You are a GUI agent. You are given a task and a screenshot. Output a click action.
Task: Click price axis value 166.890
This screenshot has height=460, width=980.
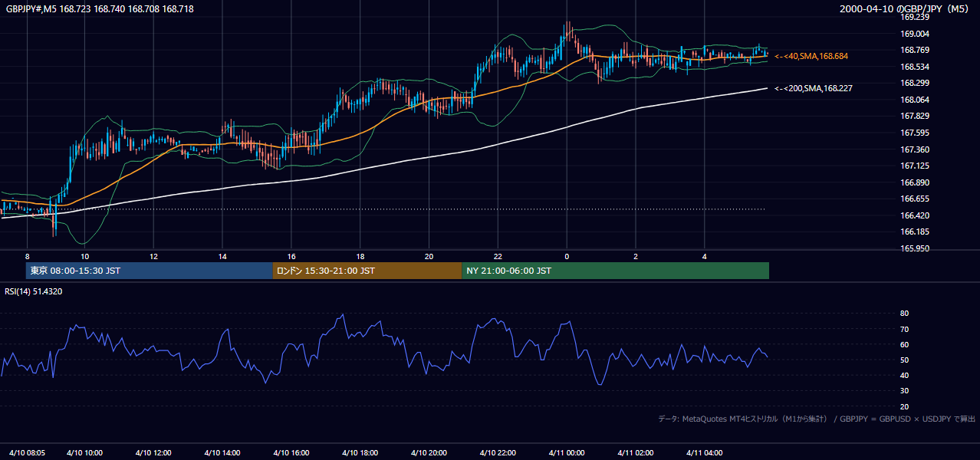(914, 182)
